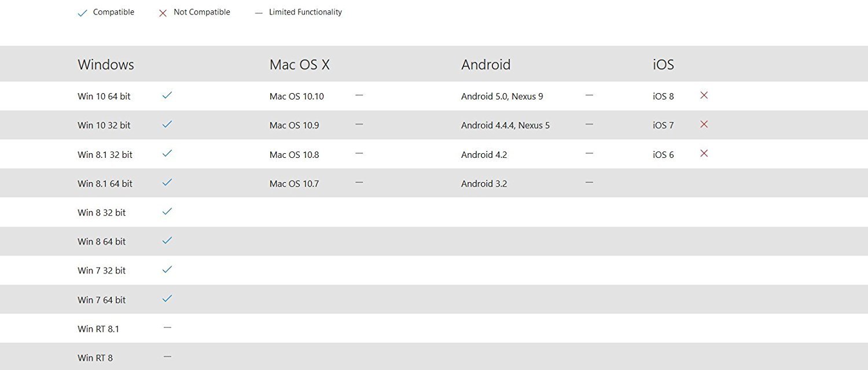Screen dimensions: 868x370
Task: Click the Win RT 8 row label
Action: tap(95, 358)
